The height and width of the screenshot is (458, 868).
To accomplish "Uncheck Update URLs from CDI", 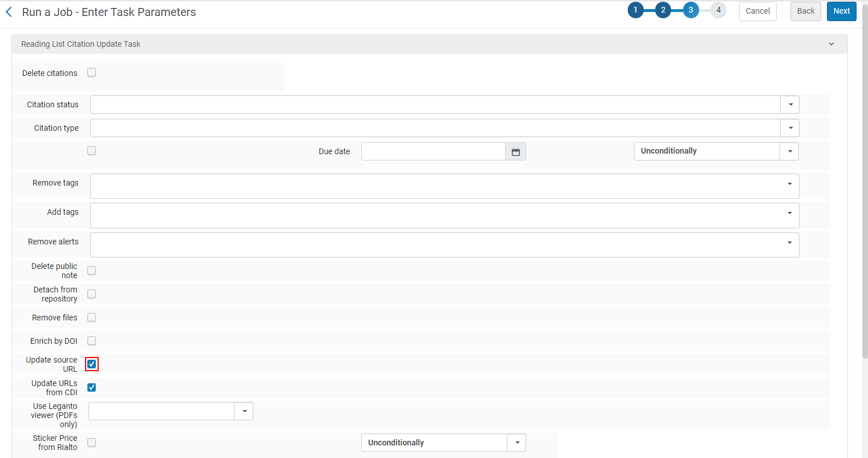I will coord(91,388).
